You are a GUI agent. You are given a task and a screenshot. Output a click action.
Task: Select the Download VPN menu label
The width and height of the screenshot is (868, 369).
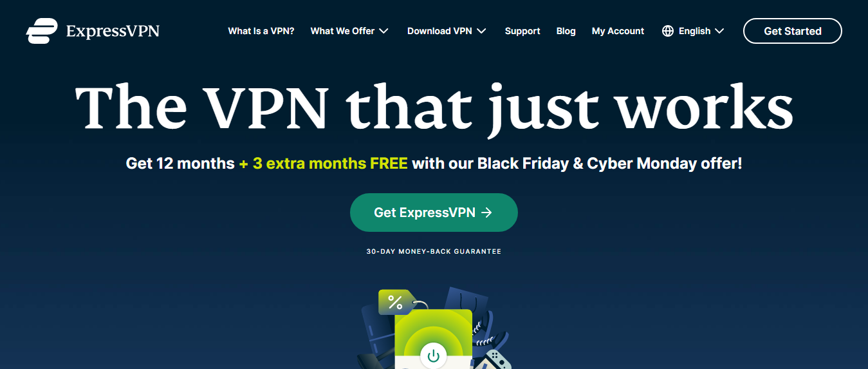(x=439, y=31)
